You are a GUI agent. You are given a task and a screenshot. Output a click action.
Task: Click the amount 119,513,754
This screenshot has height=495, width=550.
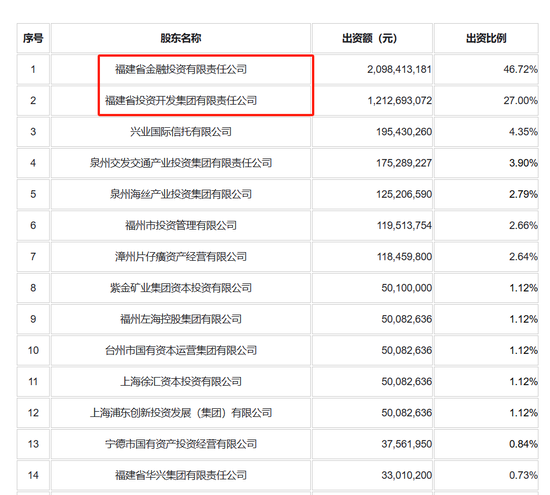[x=404, y=225]
